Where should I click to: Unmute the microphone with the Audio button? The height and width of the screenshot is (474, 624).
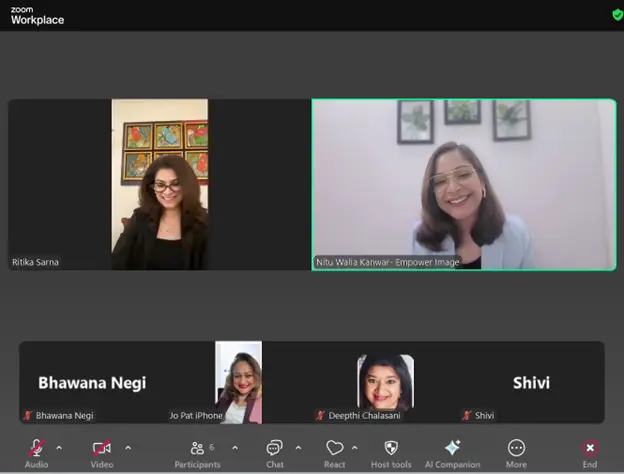(36, 449)
